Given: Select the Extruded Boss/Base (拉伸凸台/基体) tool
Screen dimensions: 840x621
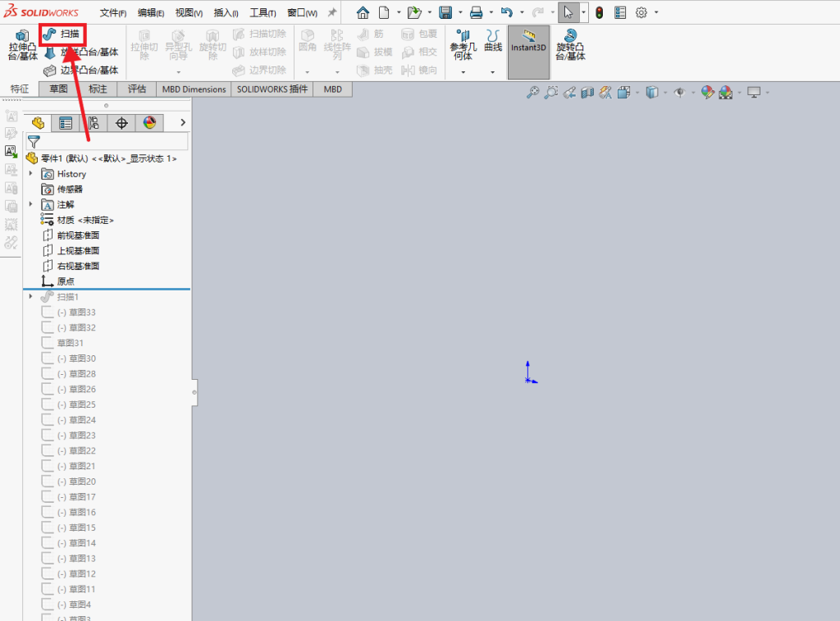Looking at the screenshot, I should [x=22, y=44].
